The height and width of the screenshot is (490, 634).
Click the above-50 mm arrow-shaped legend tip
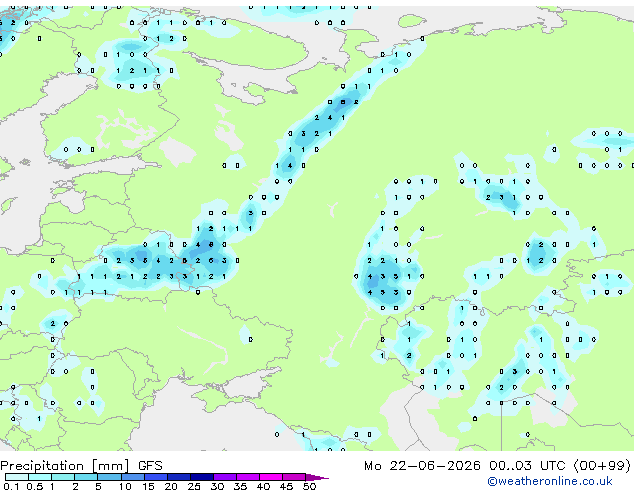317,477
